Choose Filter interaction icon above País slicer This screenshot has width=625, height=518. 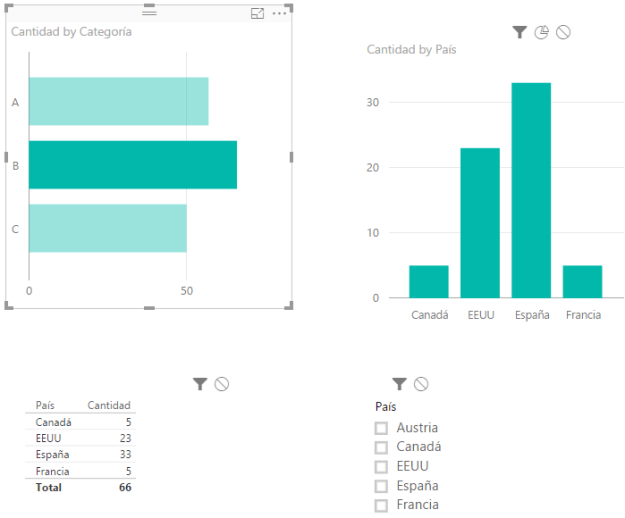399,383
